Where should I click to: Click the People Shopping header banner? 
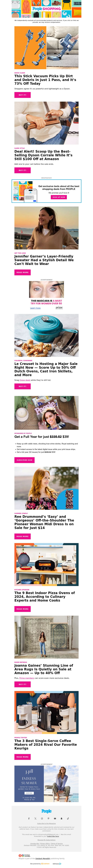pyautogui.click(x=46, y=9)
